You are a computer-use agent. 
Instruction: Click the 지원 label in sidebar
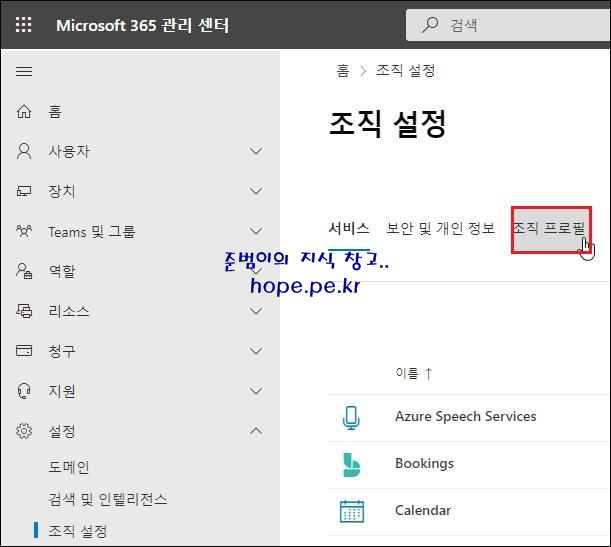[62, 391]
